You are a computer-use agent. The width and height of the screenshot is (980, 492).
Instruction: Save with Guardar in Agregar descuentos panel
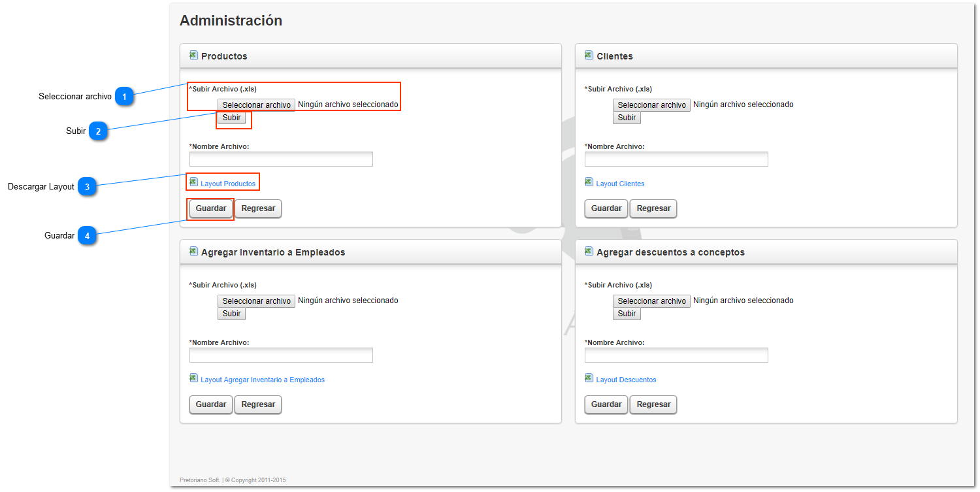pyautogui.click(x=606, y=404)
